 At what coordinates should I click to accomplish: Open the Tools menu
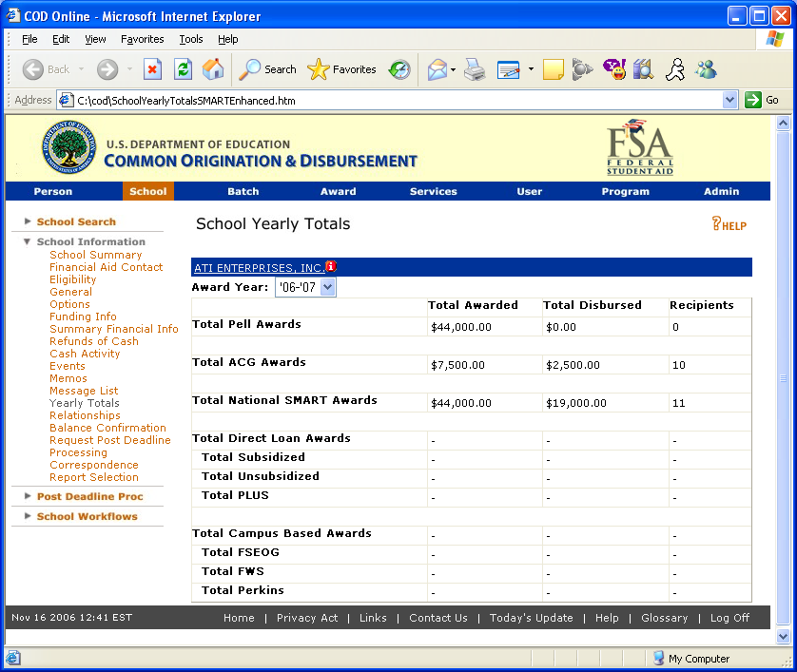click(x=191, y=39)
